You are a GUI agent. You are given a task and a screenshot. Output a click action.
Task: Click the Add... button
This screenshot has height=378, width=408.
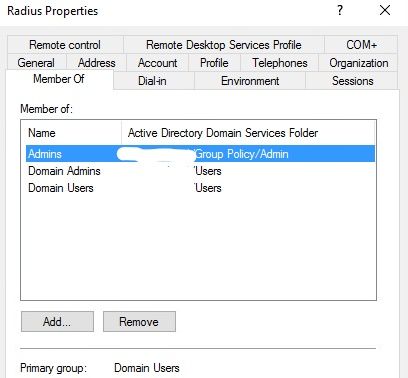[x=57, y=322]
